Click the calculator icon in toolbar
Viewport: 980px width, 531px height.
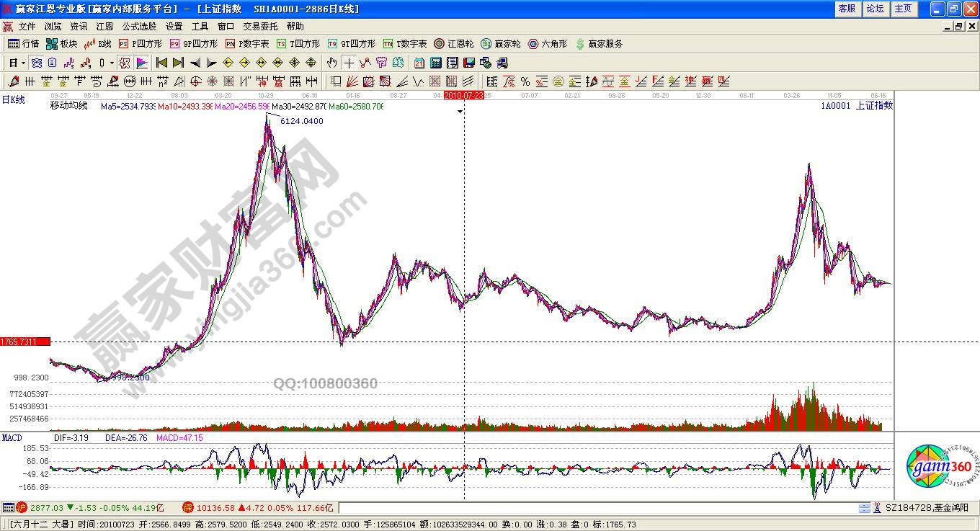pos(436,63)
